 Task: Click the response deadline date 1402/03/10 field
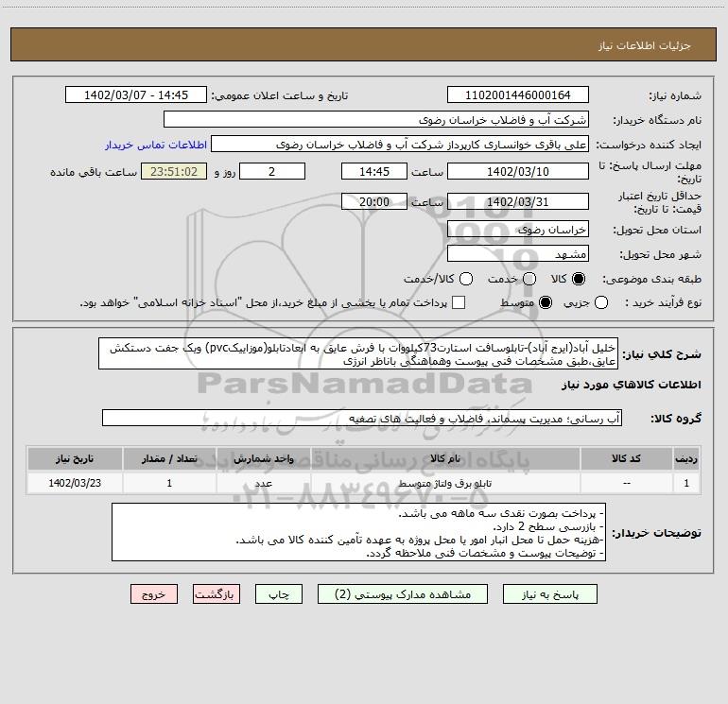click(x=518, y=172)
